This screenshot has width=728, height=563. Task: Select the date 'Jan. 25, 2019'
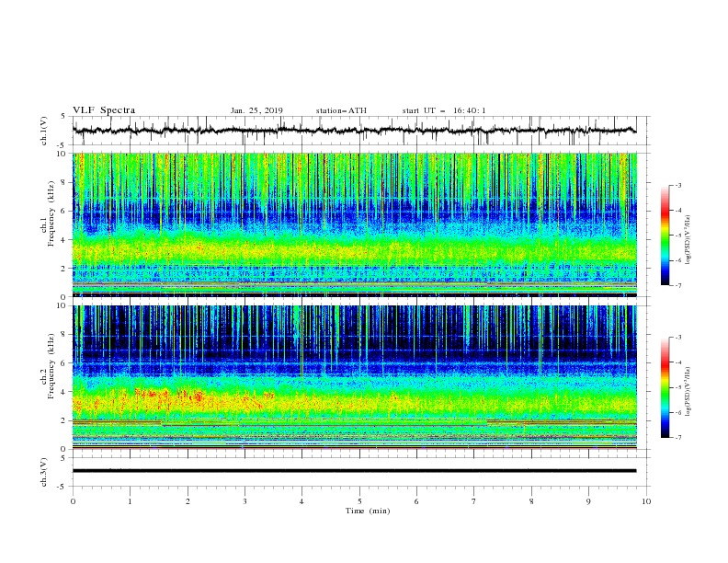256,110
